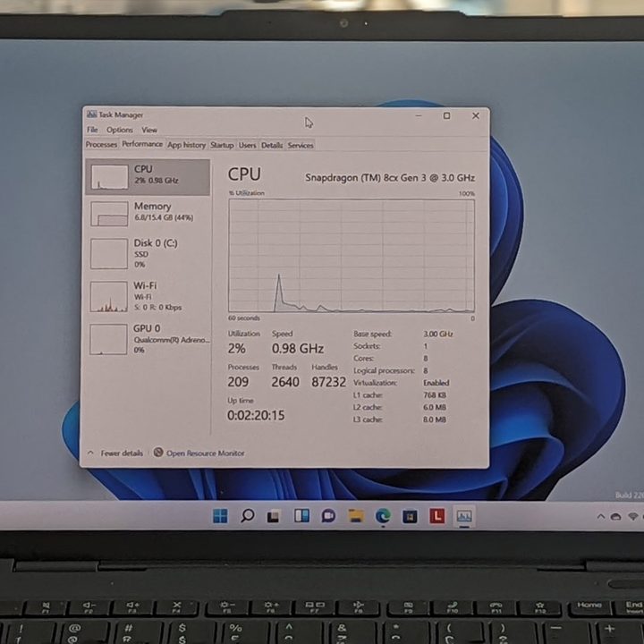Image resolution: width=644 pixels, height=644 pixels.
Task: Open the Chat icon on taskbar
Action: coord(328,515)
